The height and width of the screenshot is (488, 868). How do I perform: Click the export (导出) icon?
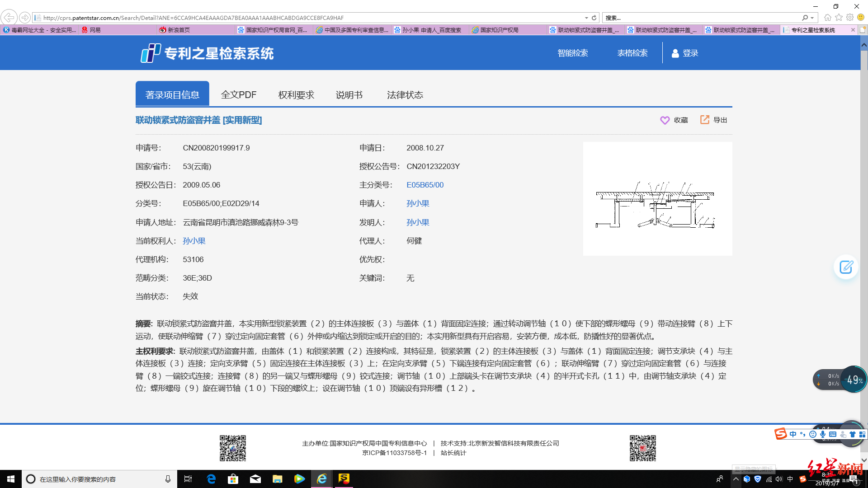click(x=704, y=120)
